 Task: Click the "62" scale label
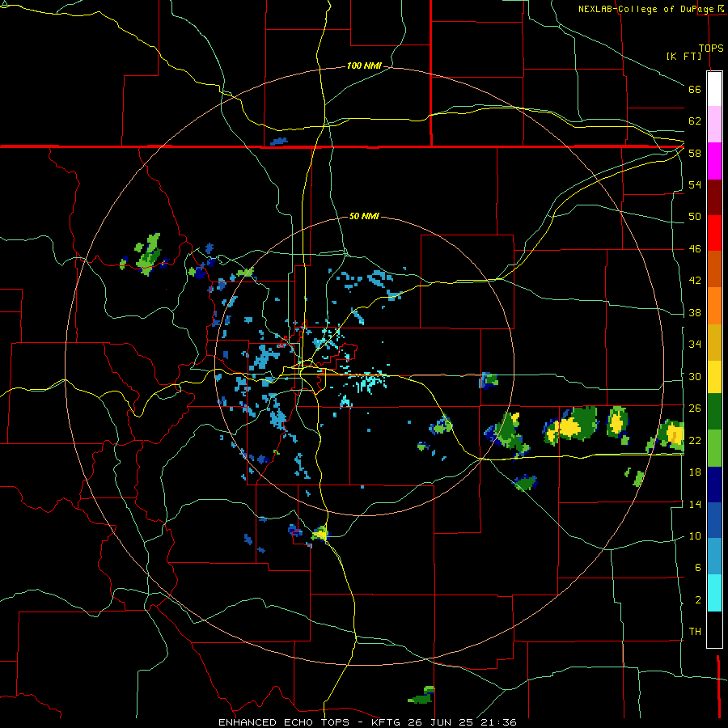(x=695, y=121)
